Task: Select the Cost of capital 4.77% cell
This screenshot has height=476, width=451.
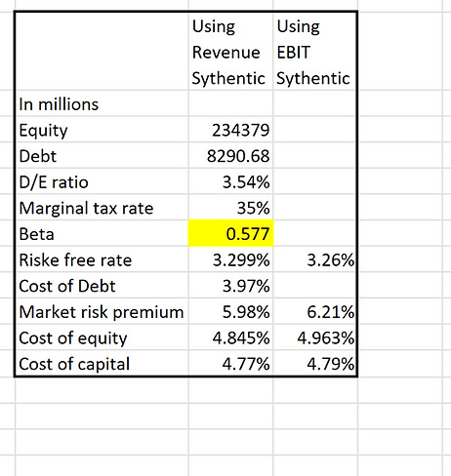Action: pos(230,363)
